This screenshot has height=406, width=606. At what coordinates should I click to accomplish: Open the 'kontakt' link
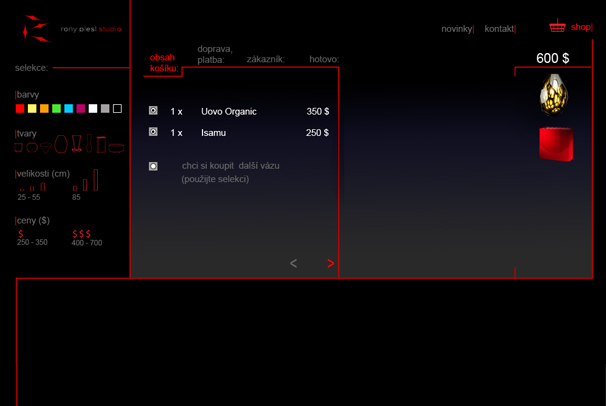click(x=499, y=29)
